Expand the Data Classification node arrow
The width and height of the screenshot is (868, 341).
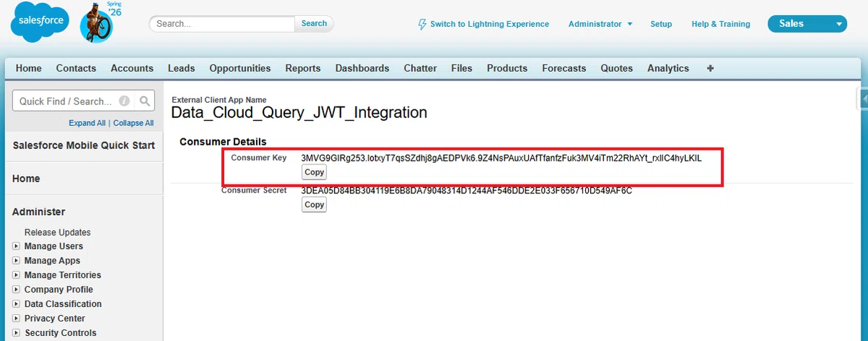[x=17, y=304]
